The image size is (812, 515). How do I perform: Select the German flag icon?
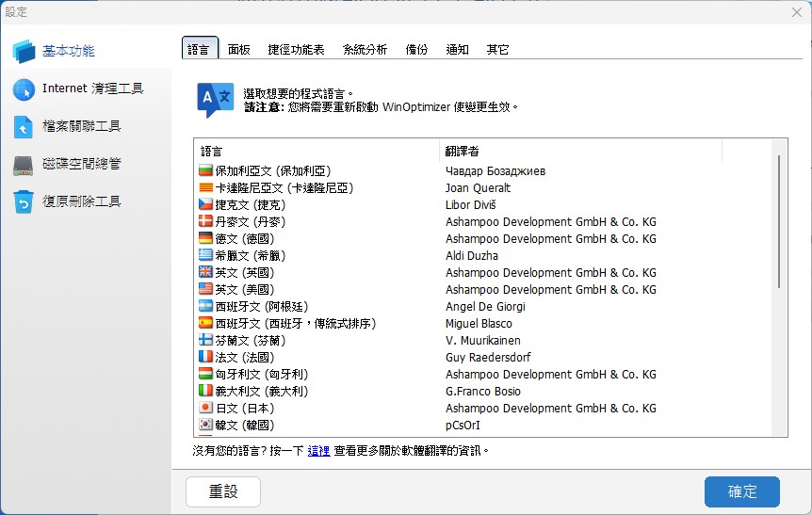pos(205,237)
